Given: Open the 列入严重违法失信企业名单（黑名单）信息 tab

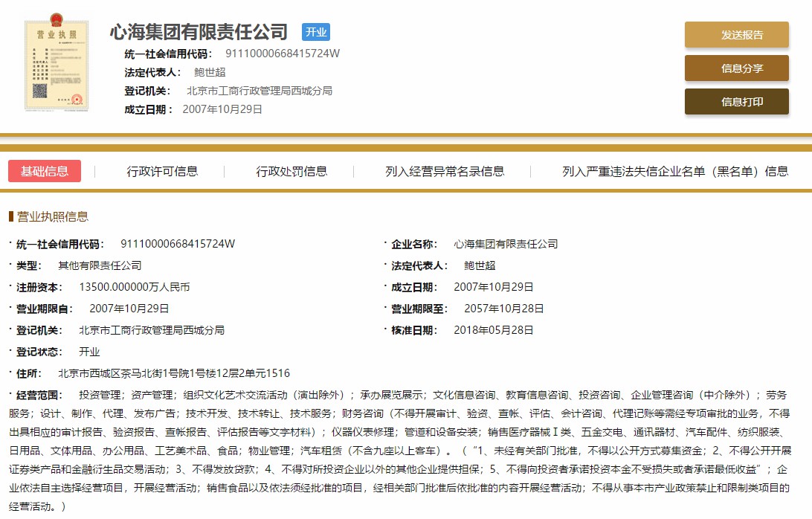Looking at the screenshot, I should pyautogui.click(x=674, y=171).
